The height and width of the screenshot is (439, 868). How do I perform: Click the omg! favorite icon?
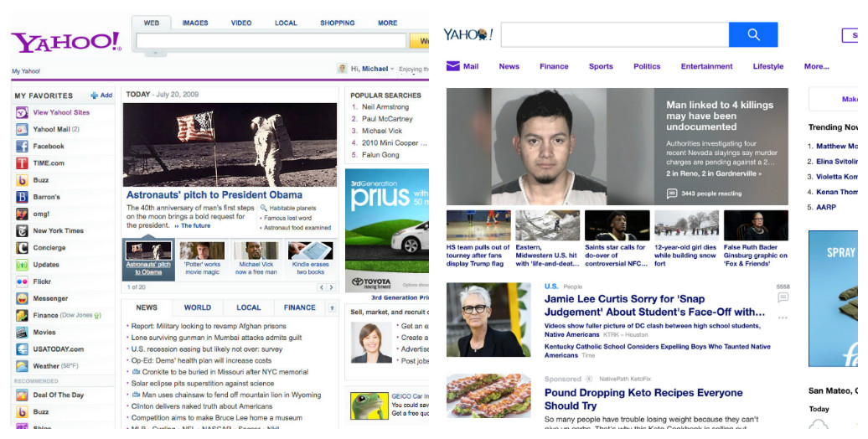coord(22,214)
